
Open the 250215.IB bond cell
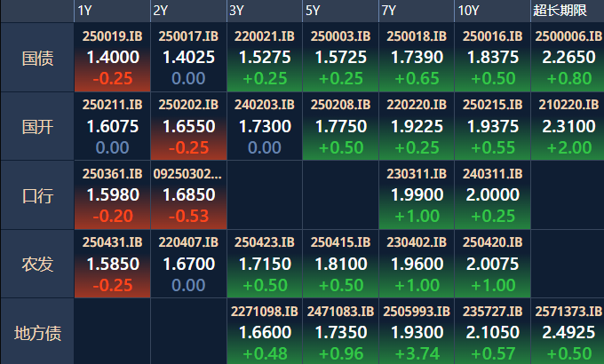click(x=491, y=126)
